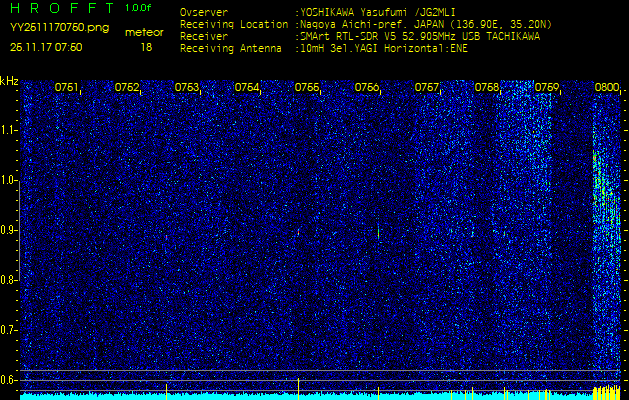Screen dimensions: 629x400
Task: Click the 10mH 3el.YAGI antenna text
Action: click(384, 49)
